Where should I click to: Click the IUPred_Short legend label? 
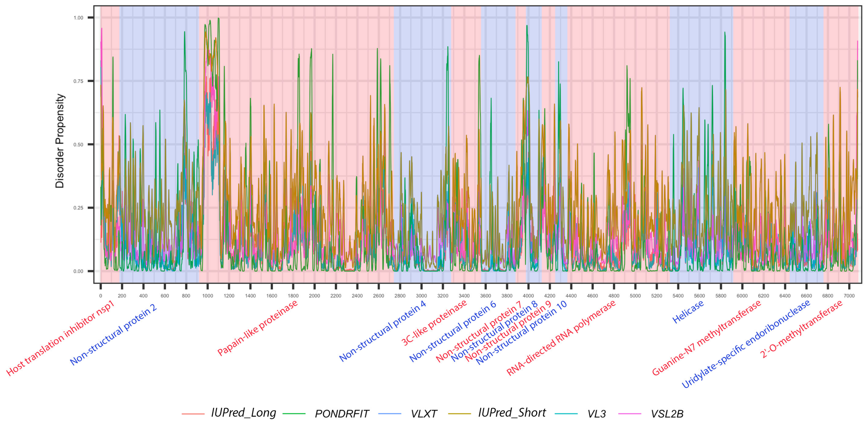click(x=512, y=413)
